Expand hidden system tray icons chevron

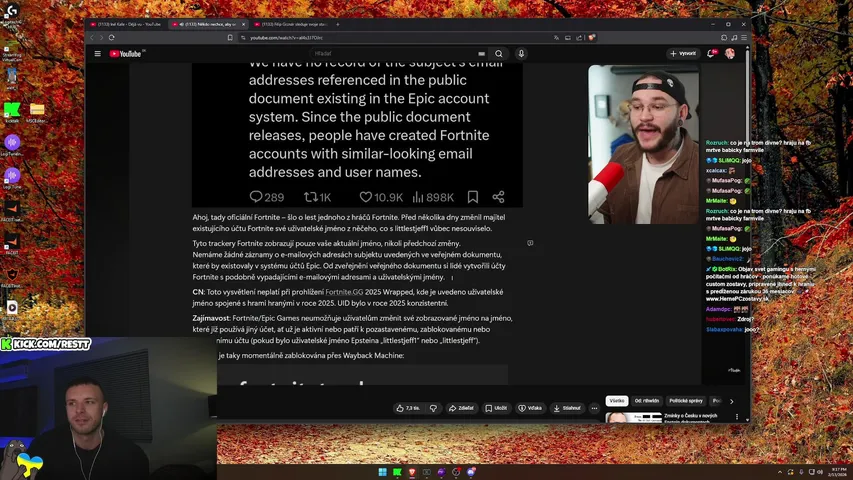[x=780, y=472]
